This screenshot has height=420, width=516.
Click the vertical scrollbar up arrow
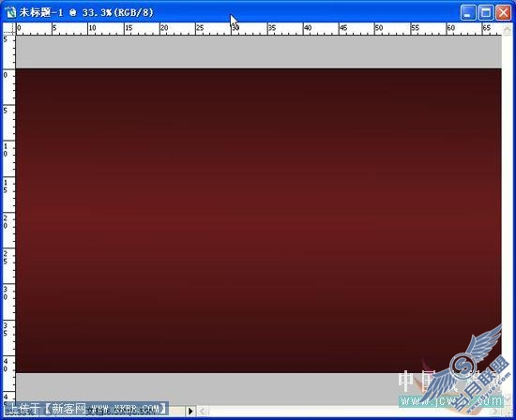508,29
